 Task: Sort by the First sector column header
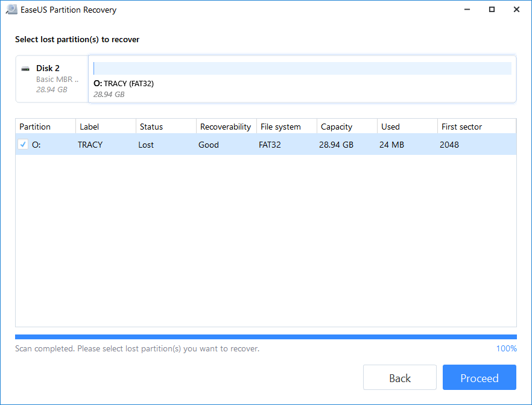tap(461, 127)
